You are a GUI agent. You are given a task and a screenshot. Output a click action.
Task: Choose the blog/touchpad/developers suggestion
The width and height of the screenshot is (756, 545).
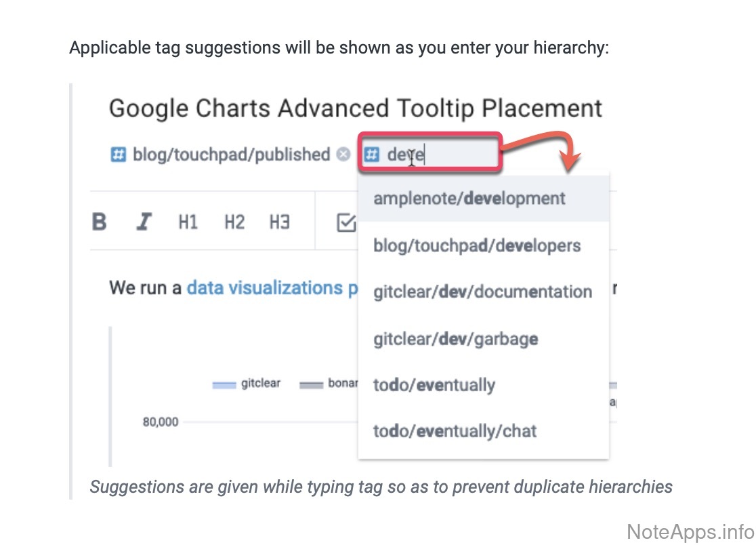477,245
